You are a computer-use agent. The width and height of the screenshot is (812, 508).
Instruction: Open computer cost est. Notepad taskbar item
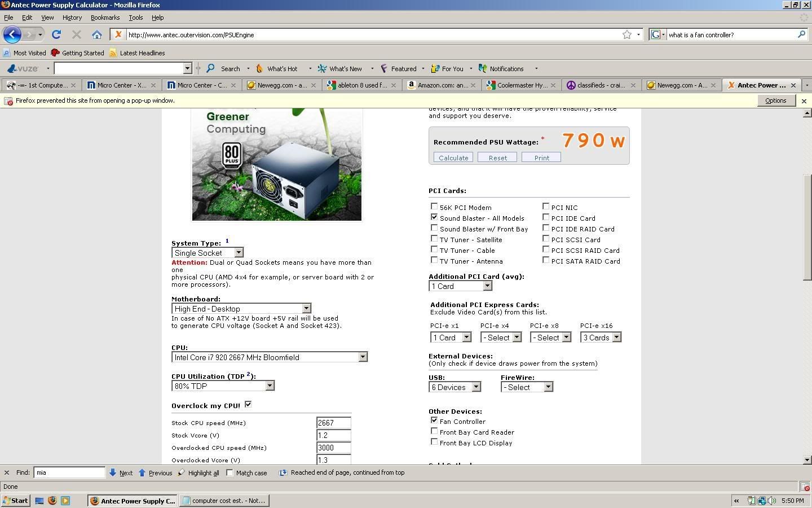tap(224, 500)
